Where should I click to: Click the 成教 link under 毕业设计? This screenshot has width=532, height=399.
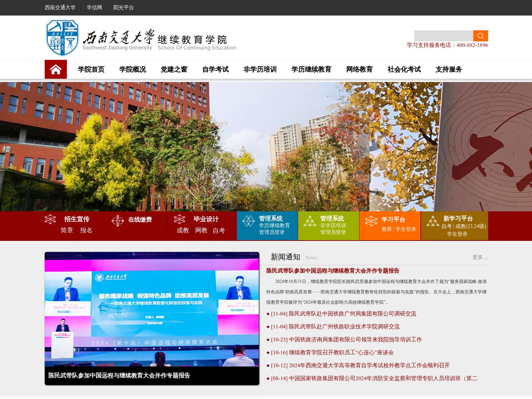coord(183,230)
